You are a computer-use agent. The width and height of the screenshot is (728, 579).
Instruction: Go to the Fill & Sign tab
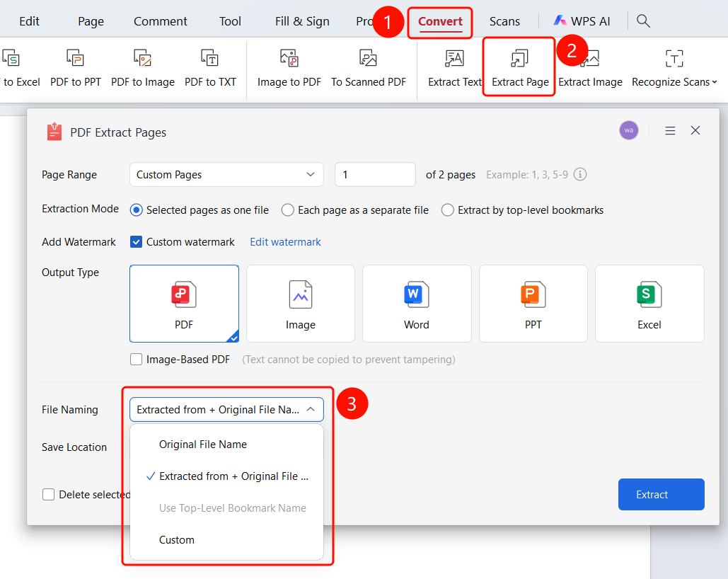click(x=302, y=21)
